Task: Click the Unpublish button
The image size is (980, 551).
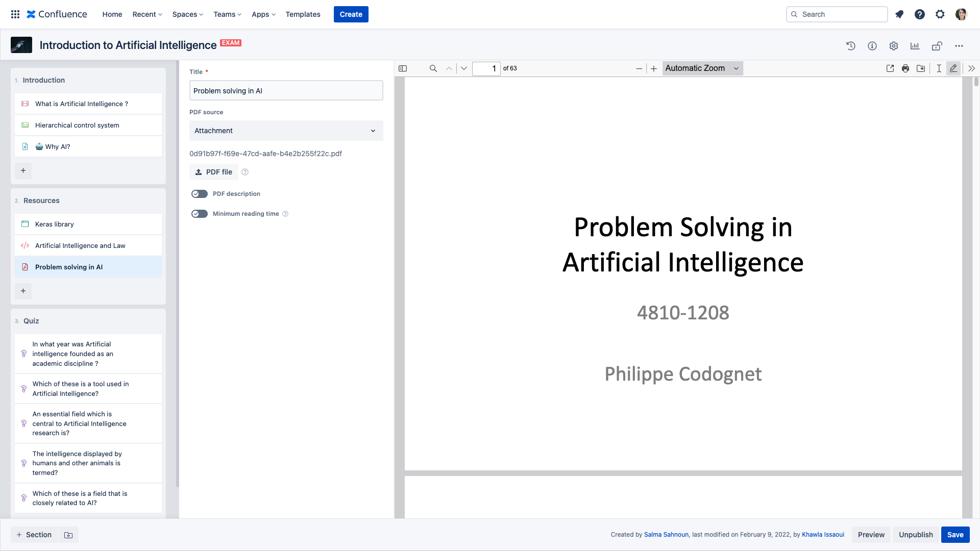Action: click(916, 535)
